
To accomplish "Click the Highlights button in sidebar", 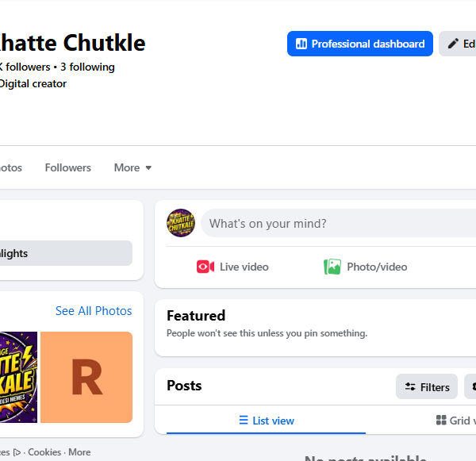I will tap(66, 253).
